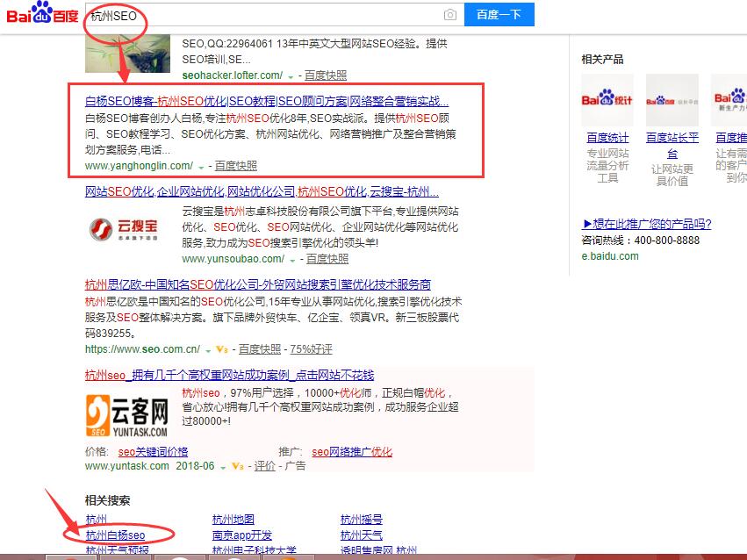Screen dimensions: 747x560
Task: Click the 云搜宝 logo thumbnail
Action: coord(124,229)
